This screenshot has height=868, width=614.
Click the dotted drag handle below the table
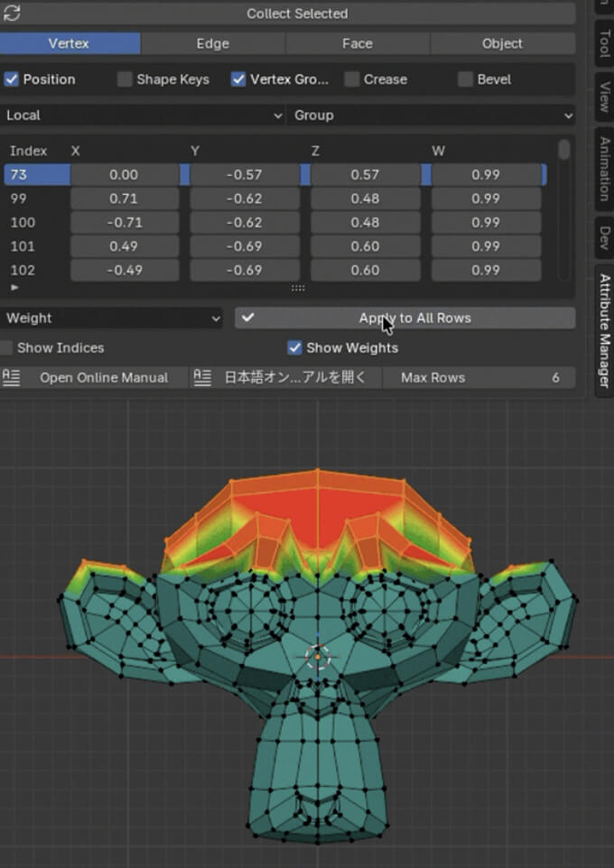[297, 288]
